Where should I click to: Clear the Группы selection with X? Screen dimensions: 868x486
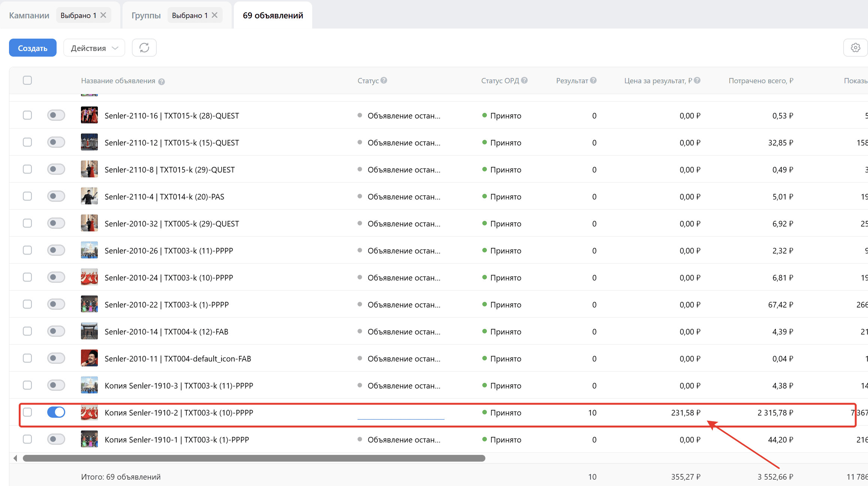tap(215, 15)
